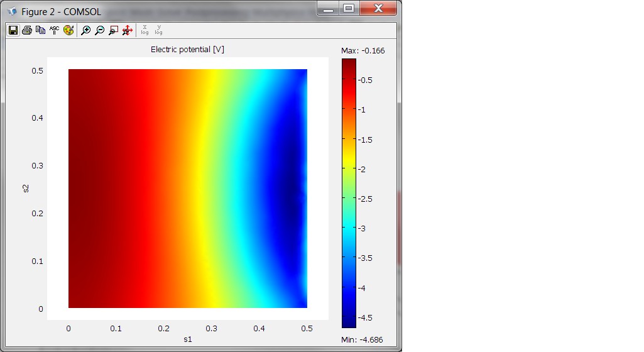Viewport: 644px width, 352px height.
Task: Click the ASCII export icon
Action: [54, 30]
